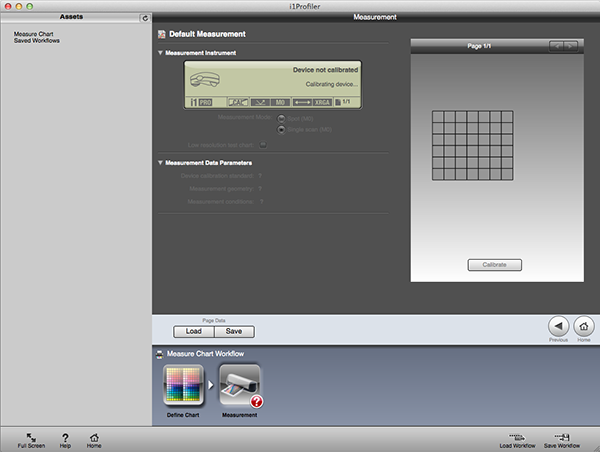Click the patch grid chart preview
The width and height of the screenshot is (600, 452).
tap(473, 145)
